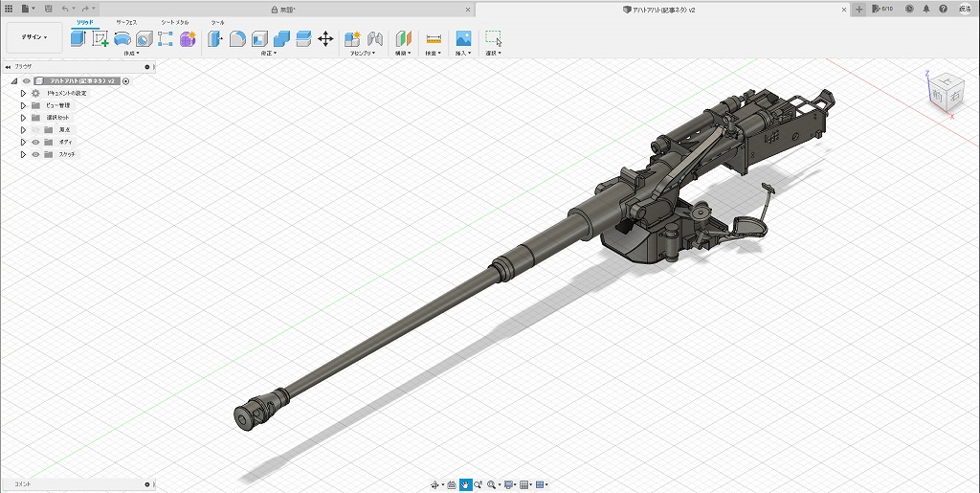This screenshot has width=980, height=493.
Task: Choose the Move/Copy arrows tool
Action: point(325,38)
